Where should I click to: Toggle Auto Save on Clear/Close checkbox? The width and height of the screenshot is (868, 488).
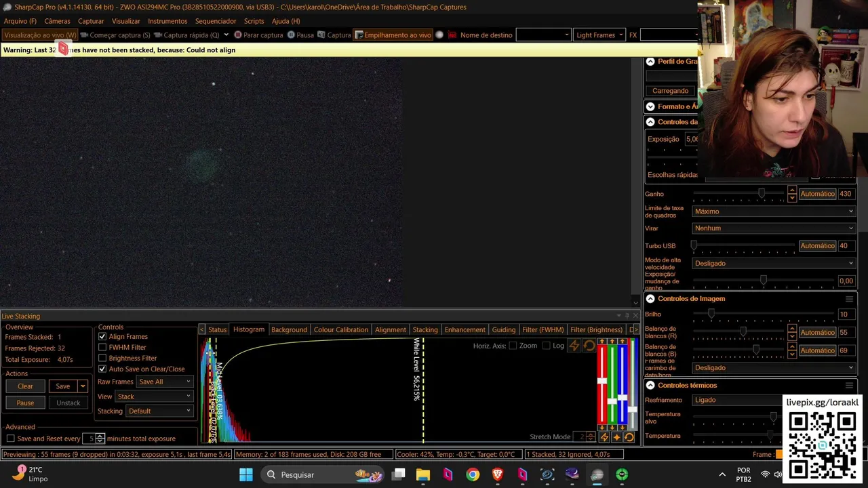coord(102,369)
